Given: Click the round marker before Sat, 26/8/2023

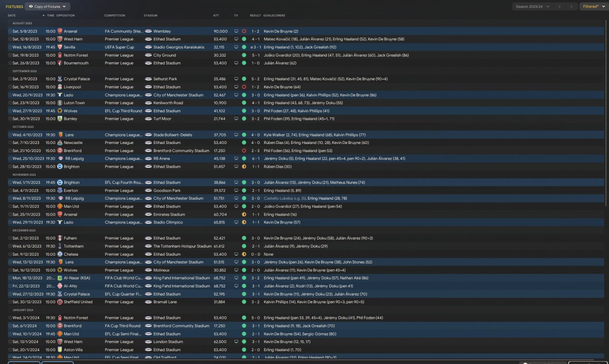Looking at the screenshot, I should point(10,63).
